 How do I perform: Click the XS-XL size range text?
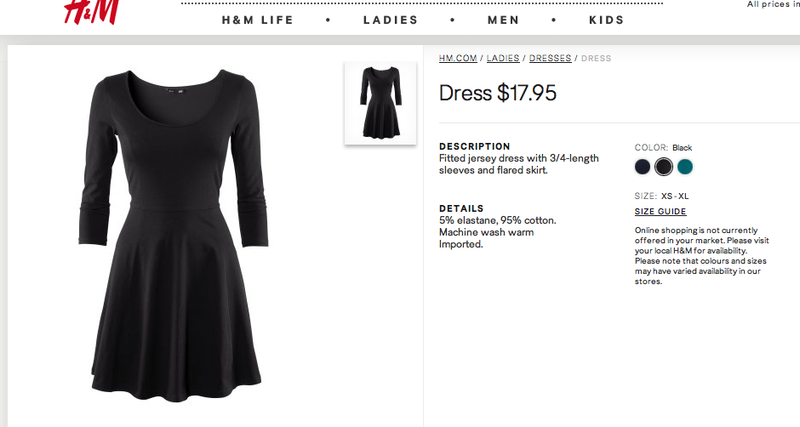click(x=674, y=196)
